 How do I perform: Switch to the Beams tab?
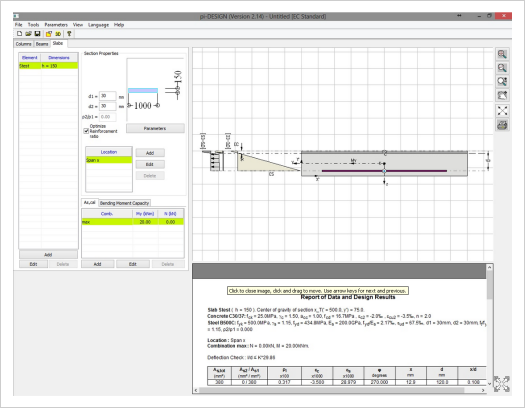(42, 44)
